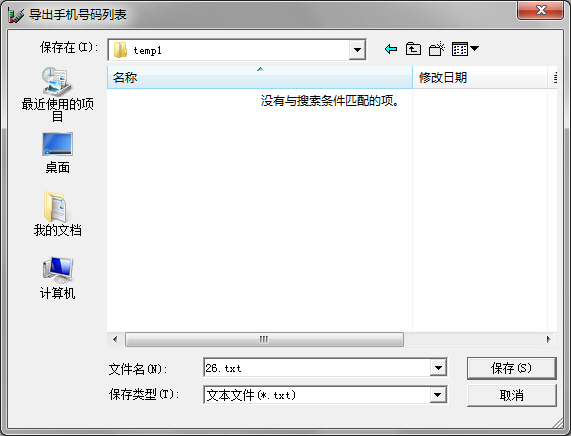Expand the 文件名 filename dropdown arrow

coord(438,368)
